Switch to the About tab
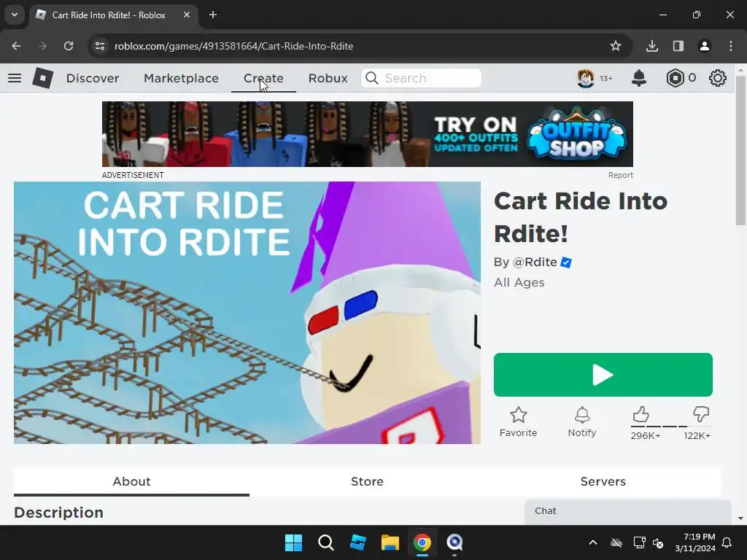 coord(131,481)
